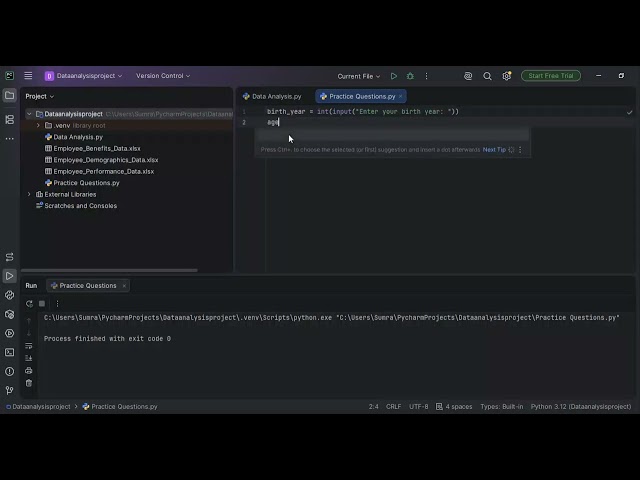640x480 pixels.
Task: Change CRLF line separator
Action: click(393, 407)
